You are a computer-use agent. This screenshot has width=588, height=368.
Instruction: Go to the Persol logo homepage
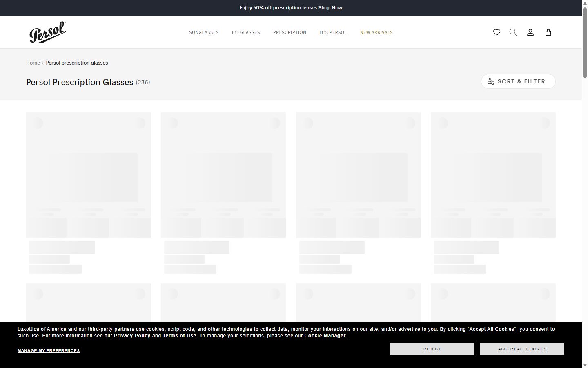[x=47, y=32]
